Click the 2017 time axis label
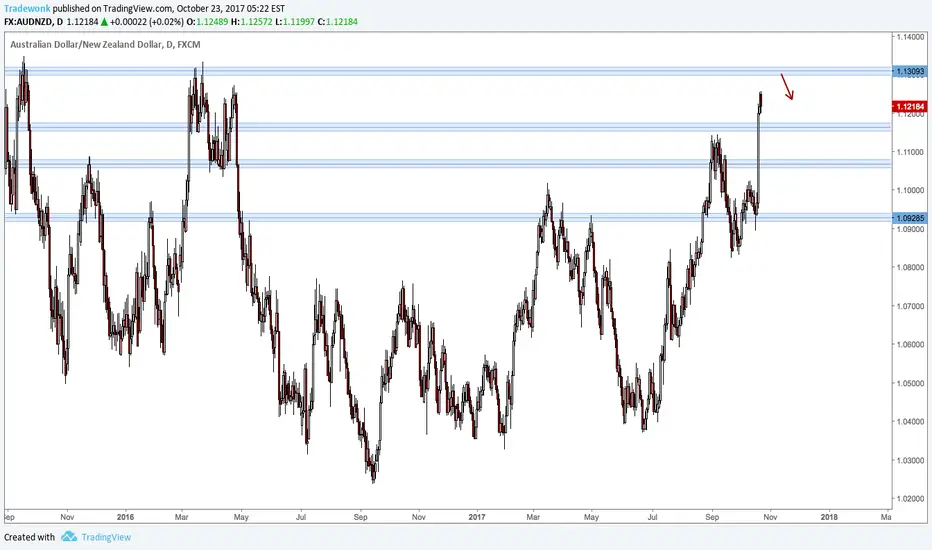This screenshot has width=932, height=550. pos(477,517)
